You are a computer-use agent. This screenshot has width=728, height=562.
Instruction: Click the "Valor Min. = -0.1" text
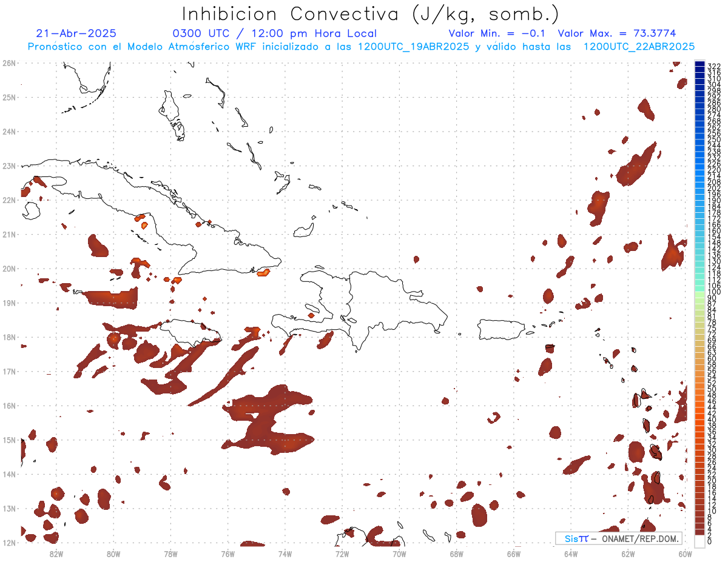[497, 33]
